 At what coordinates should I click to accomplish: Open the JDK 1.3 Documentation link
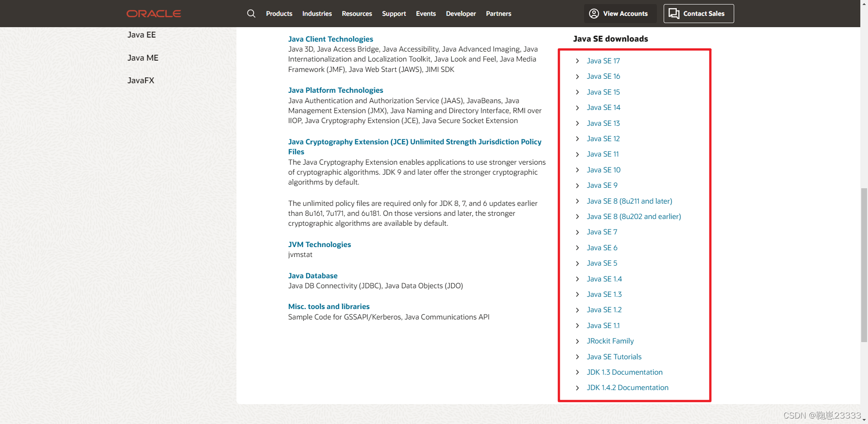pos(624,372)
